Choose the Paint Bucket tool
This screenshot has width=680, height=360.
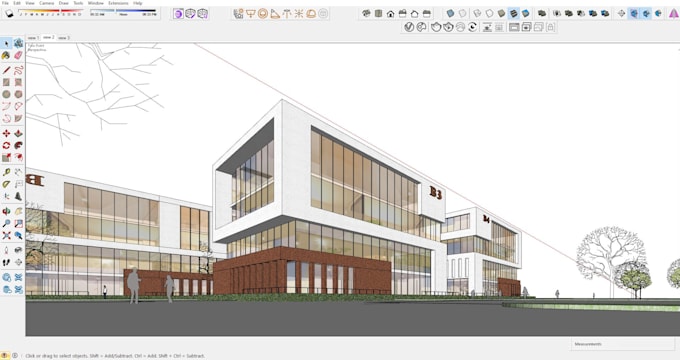pyautogui.click(x=6, y=55)
